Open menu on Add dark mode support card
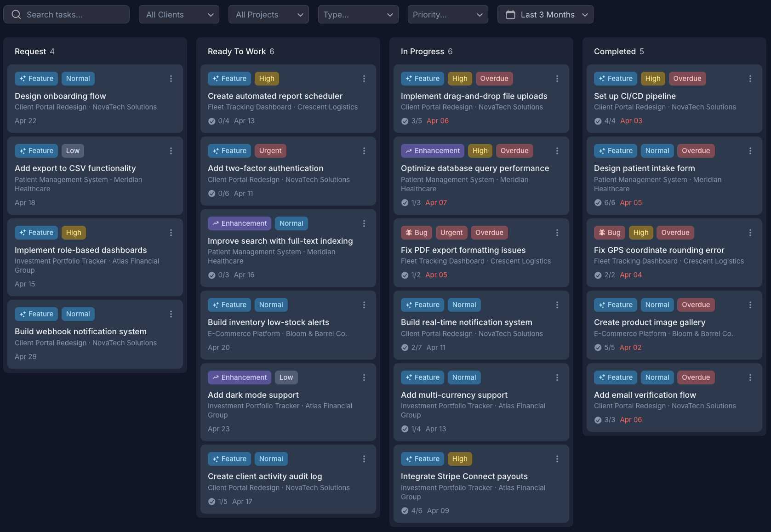The image size is (771, 532). point(364,378)
